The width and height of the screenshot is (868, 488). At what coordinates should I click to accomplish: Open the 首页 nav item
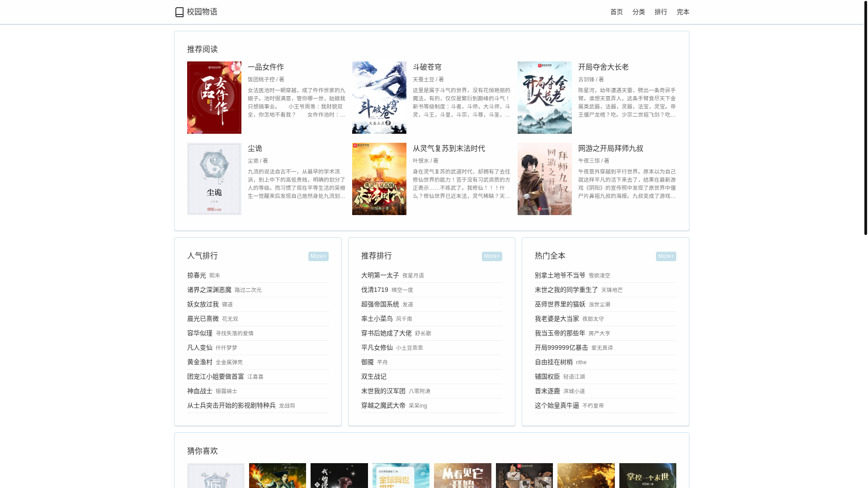(x=616, y=12)
